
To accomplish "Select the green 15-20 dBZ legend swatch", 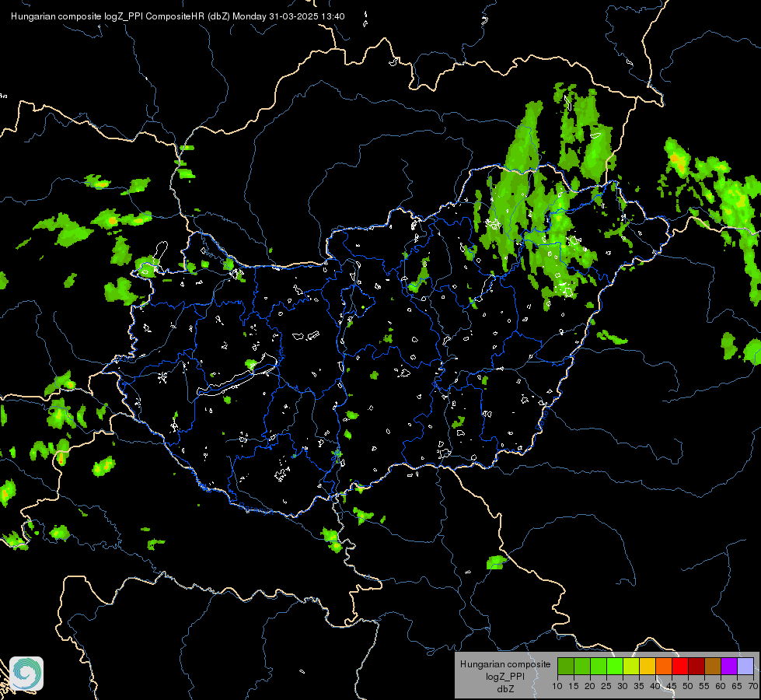I will [x=582, y=667].
